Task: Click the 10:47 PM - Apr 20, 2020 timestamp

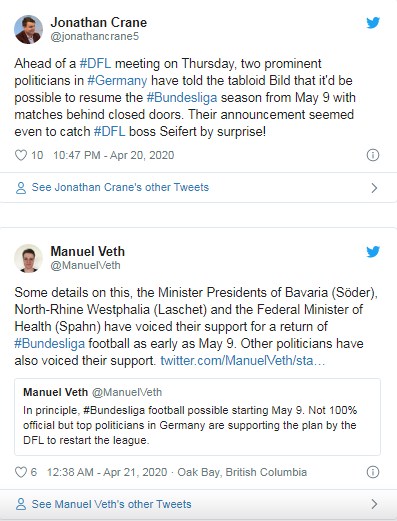Action: 114,155
